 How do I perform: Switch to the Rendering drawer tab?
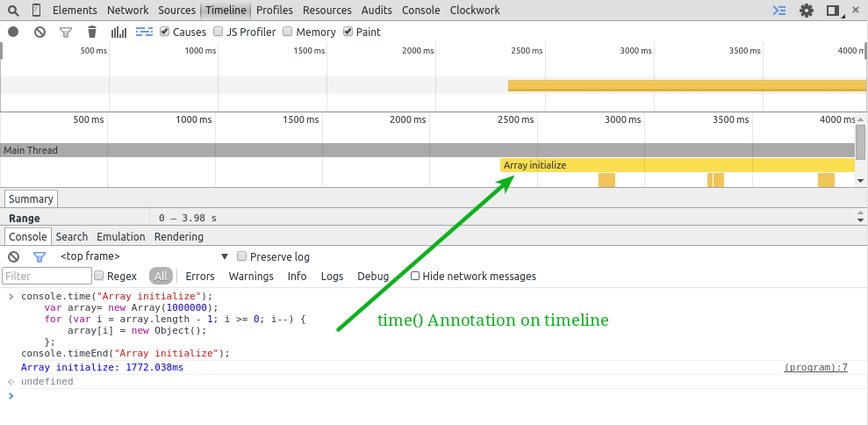pos(178,236)
